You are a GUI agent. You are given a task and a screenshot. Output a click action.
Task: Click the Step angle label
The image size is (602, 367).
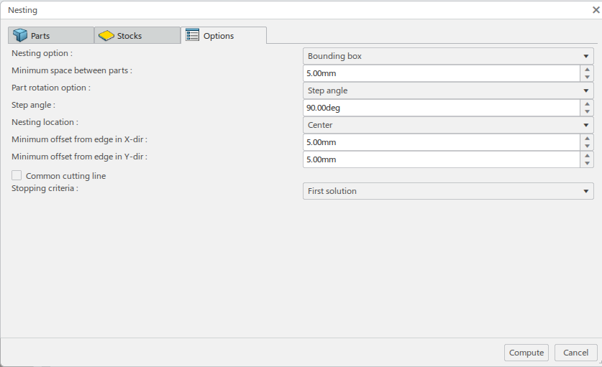pyautogui.click(x=33, y=105)
